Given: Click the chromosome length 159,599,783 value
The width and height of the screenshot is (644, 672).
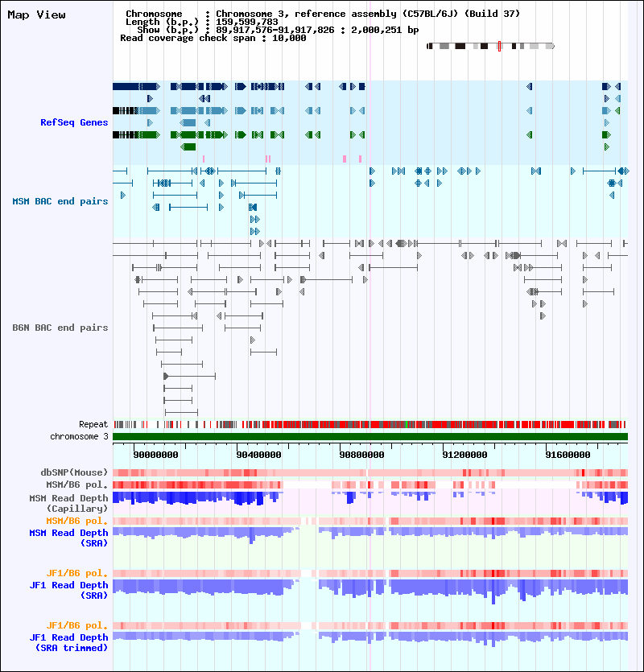Looking at the screenshot, I should click(x=247, y=22).
